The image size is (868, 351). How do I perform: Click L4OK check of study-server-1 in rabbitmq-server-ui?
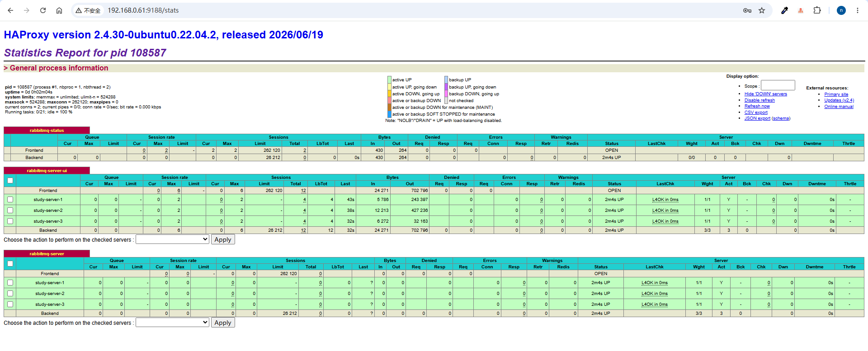point(665,199)
